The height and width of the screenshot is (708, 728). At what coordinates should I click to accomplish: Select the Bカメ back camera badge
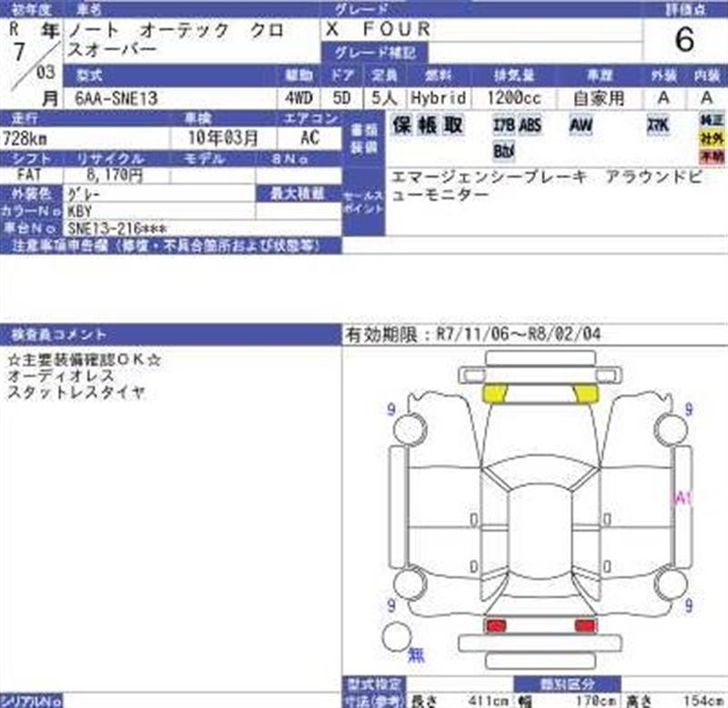click(x=504, y=151)
